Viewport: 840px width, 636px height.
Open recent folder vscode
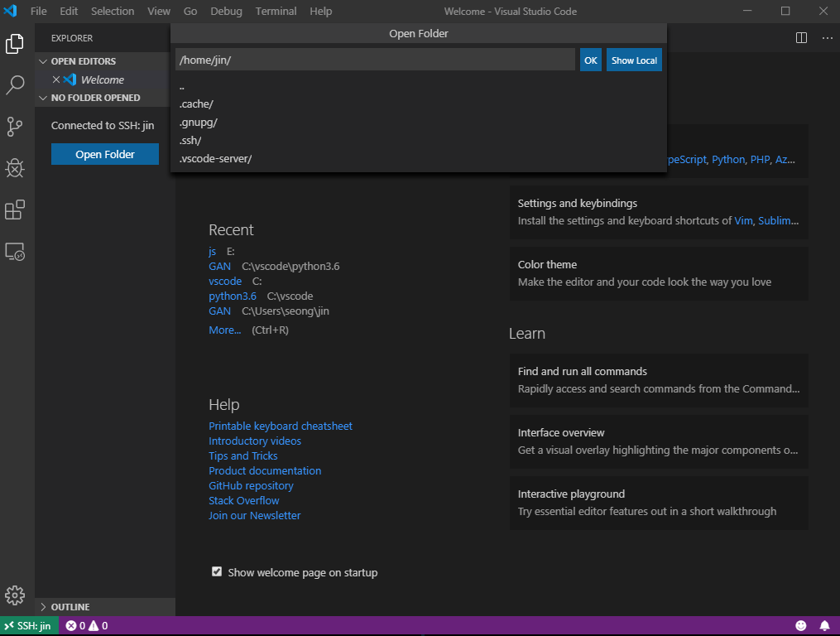tap(225, 281)
